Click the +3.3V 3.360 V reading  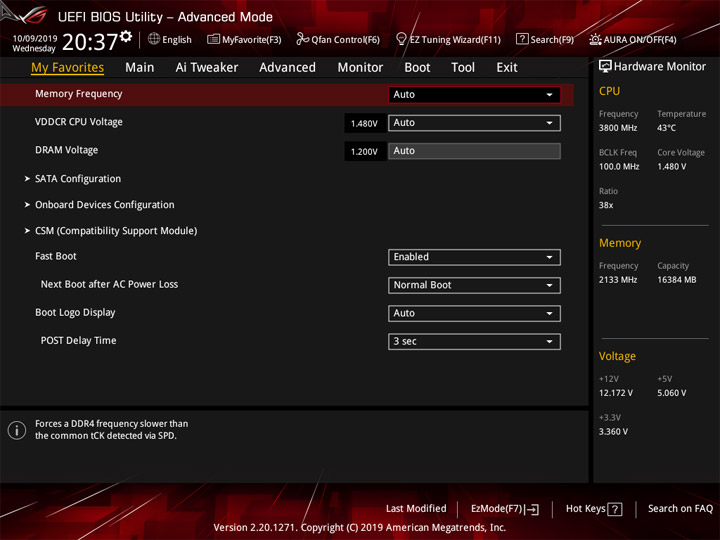point(613,432)
